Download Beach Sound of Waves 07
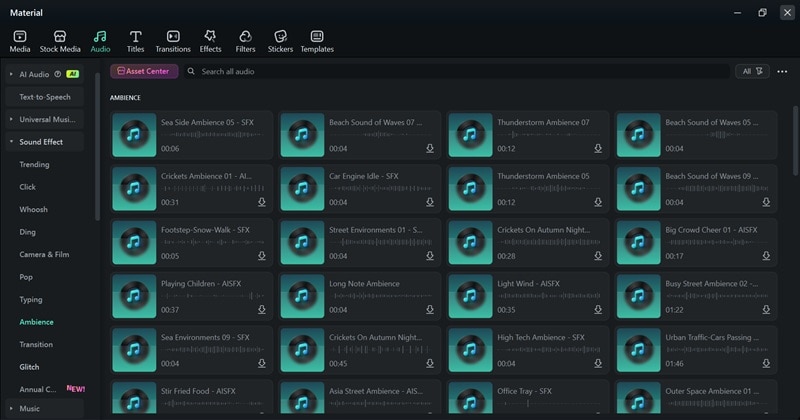Screen dimensions: 800x420 click(430, 149)
